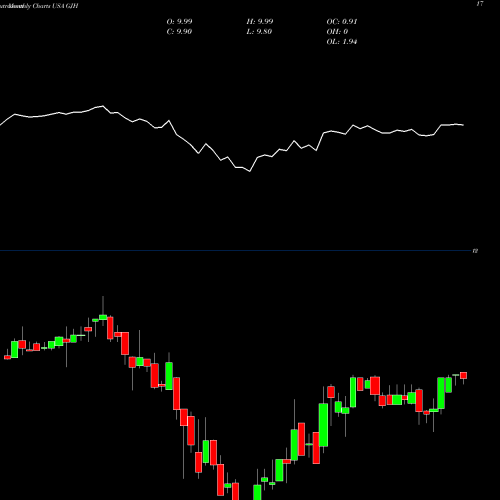Click the 'H: 9.99' high value

260,22
